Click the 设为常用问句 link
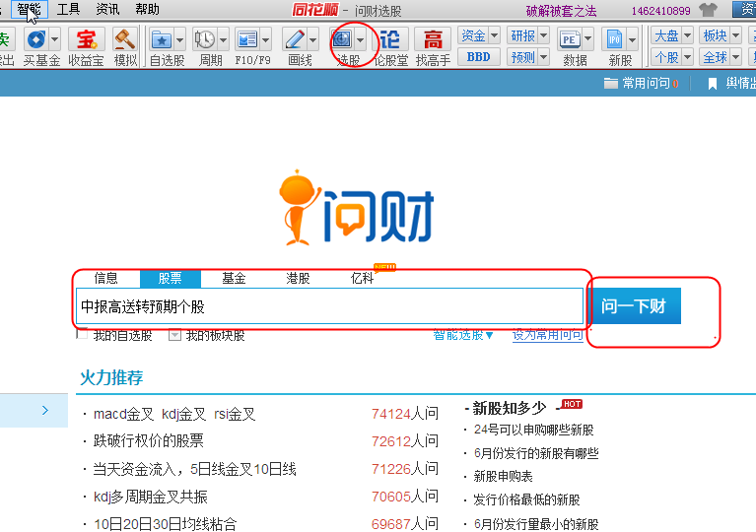Image resolution: width=756 pixels, height=532 pixels. 548,334
